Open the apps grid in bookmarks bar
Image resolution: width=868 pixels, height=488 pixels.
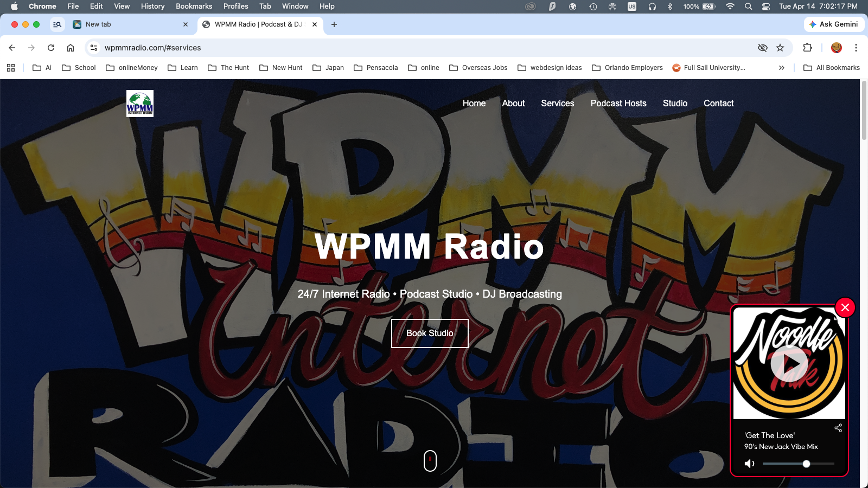[x=11, y=68]
